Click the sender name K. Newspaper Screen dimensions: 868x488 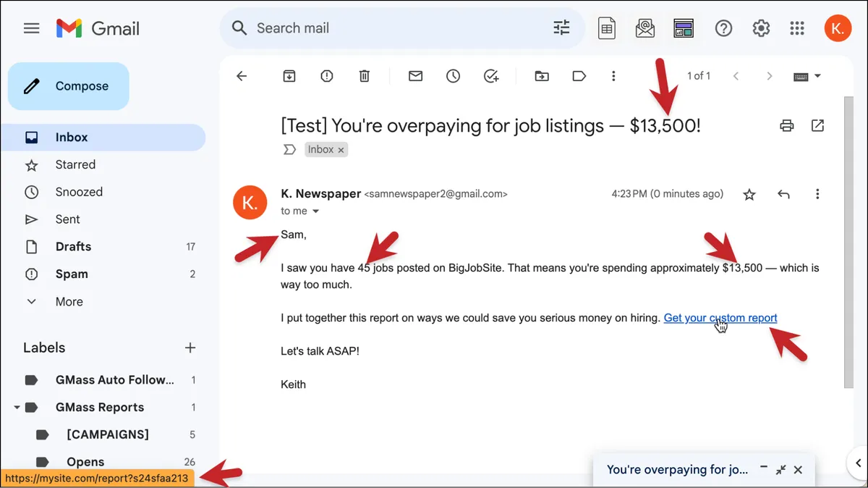[320, 193]
